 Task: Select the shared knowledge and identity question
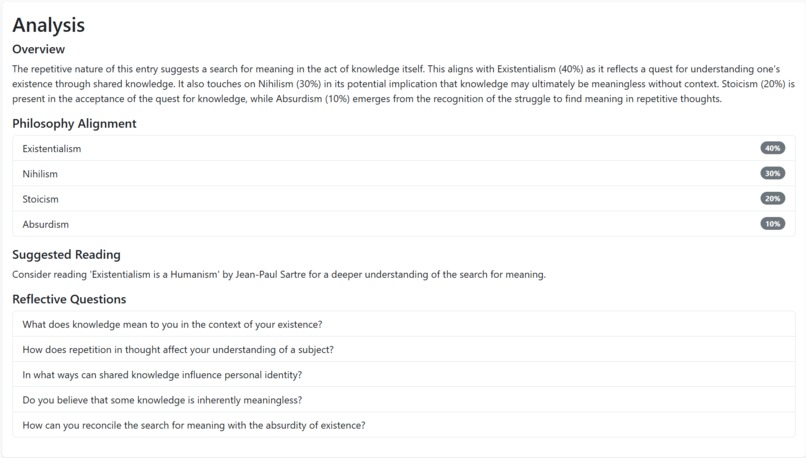[x=404, y=375]
